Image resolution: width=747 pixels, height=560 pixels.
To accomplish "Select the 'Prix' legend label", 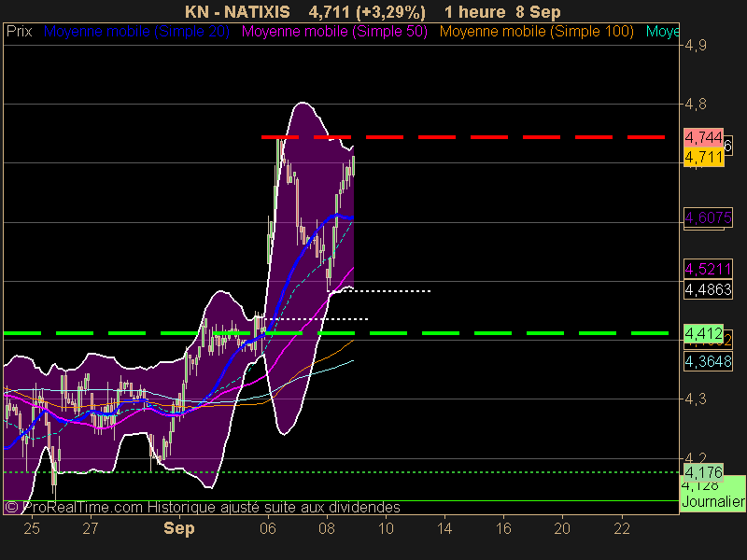I will 19,32.
